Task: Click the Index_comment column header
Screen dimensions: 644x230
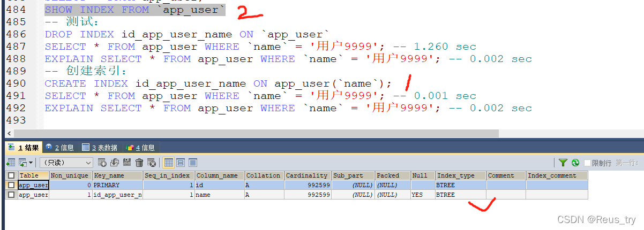Action: (x=557, y=175)
